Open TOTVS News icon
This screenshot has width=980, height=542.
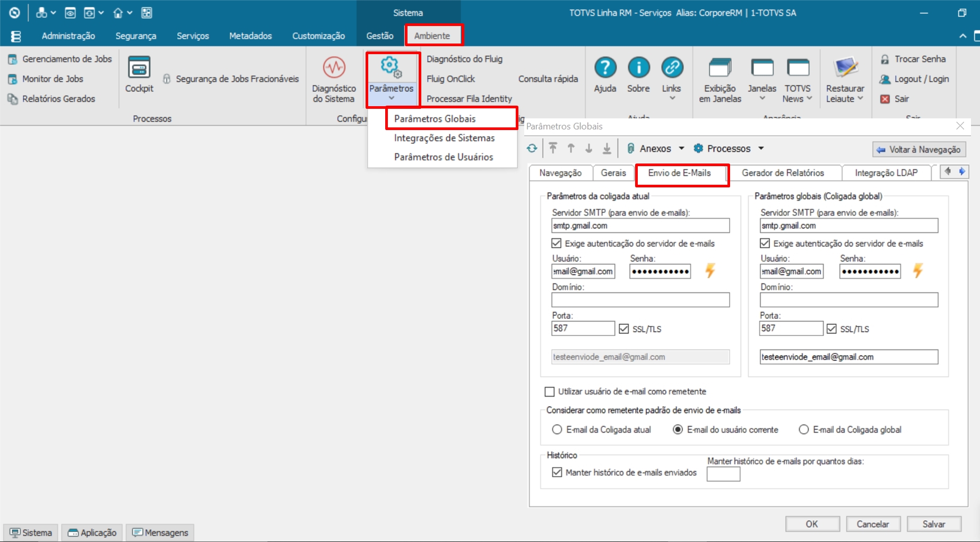(797, 68)
